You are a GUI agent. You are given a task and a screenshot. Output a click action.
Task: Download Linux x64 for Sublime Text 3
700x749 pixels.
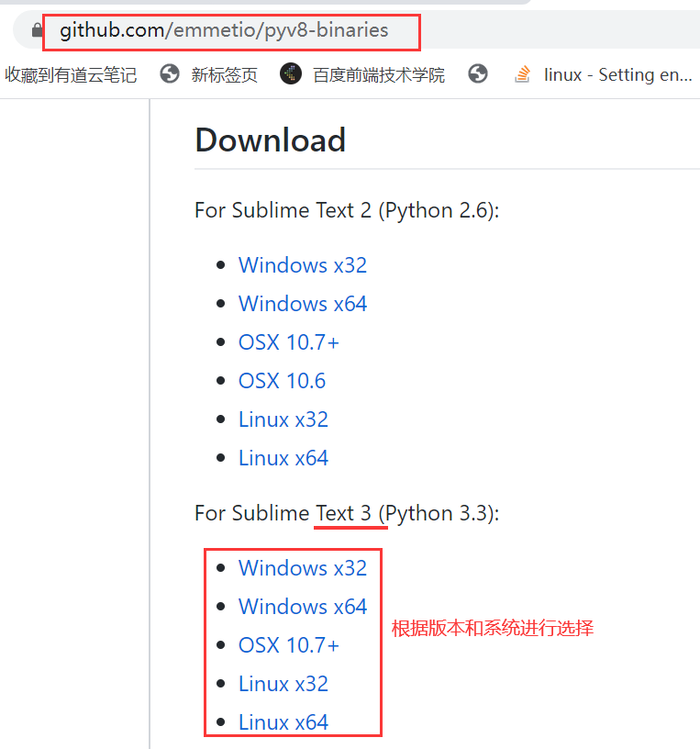click(283, 722)
